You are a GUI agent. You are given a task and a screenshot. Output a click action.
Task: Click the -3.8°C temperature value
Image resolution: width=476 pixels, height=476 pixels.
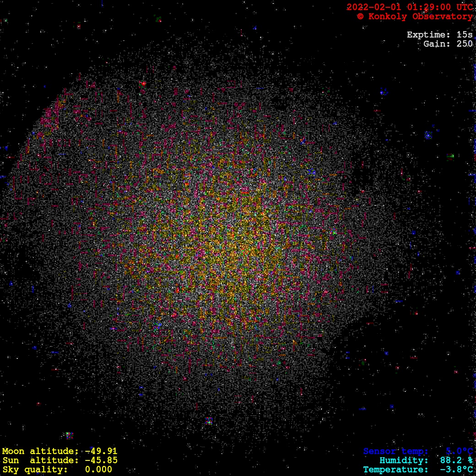pyautogui.click(x=456, y=470)
